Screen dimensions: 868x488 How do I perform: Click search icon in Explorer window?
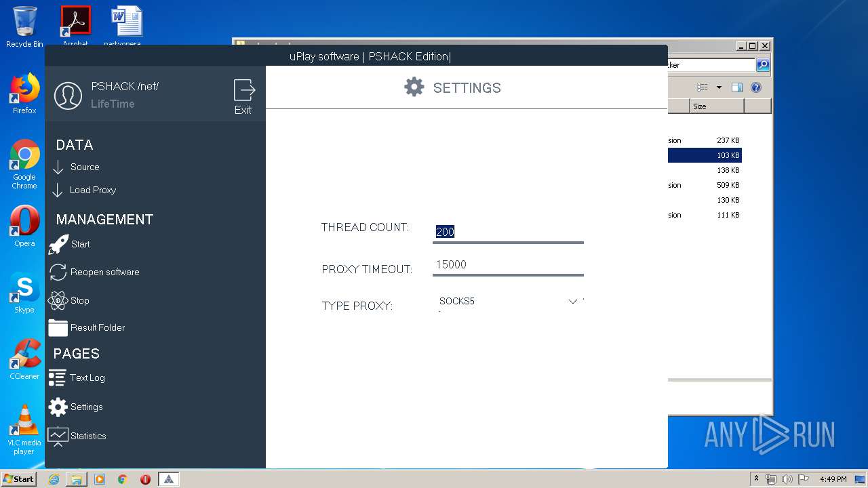pyautogui.click(x=763, y=65)
